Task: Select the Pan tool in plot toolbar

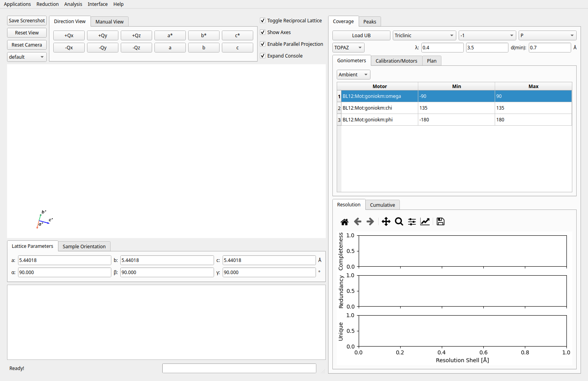Action: tap(386, 222)
